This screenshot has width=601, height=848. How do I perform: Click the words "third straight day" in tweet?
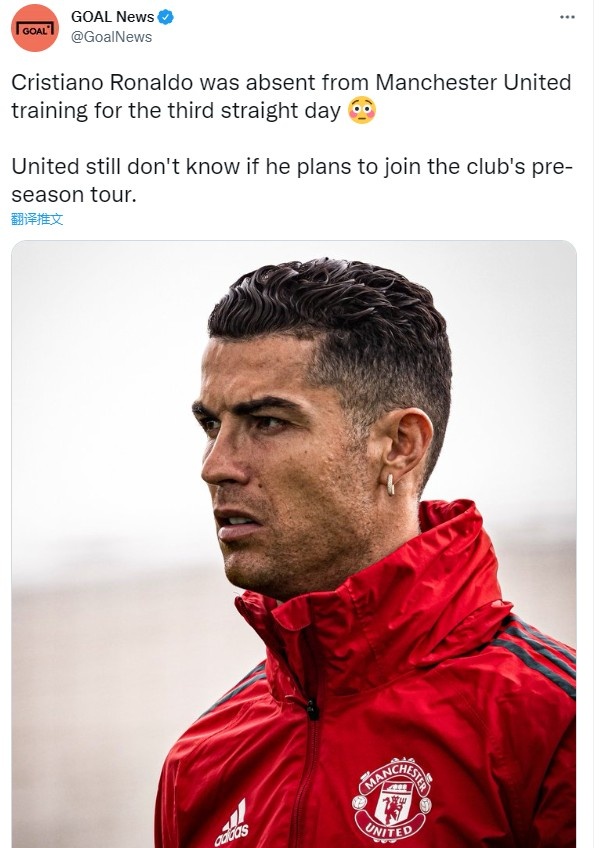coord(254,111)
